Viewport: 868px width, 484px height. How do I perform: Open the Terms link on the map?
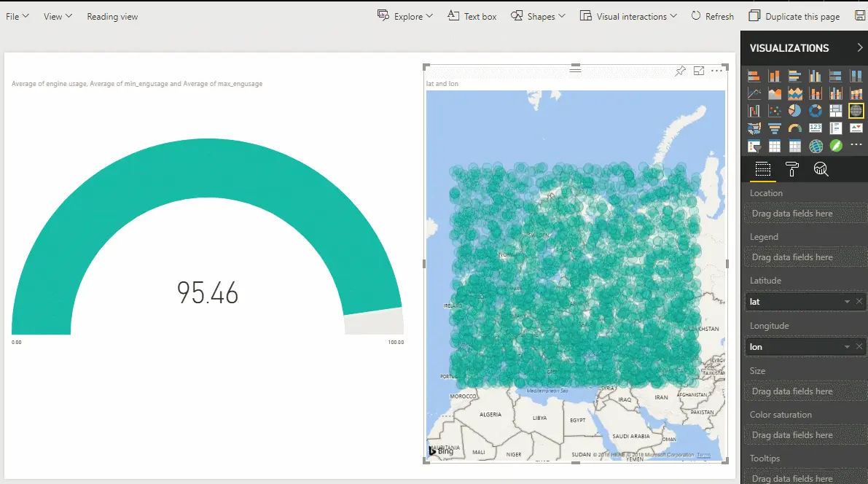click(703, 455)
